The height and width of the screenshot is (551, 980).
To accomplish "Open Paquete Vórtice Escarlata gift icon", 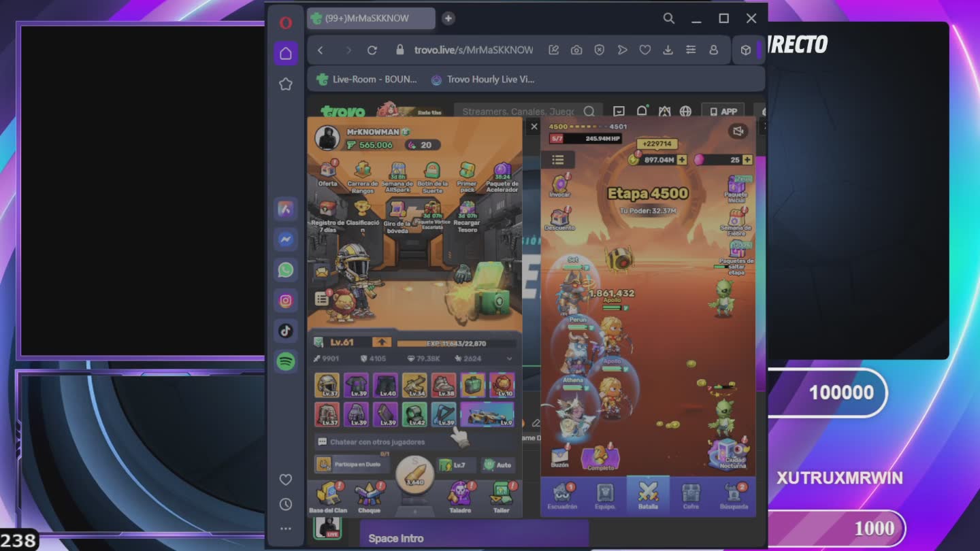I will click(432, 214).
